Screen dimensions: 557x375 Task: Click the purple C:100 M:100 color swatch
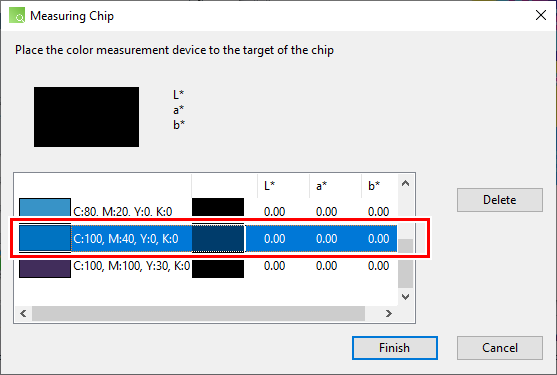tap(45, 268)
